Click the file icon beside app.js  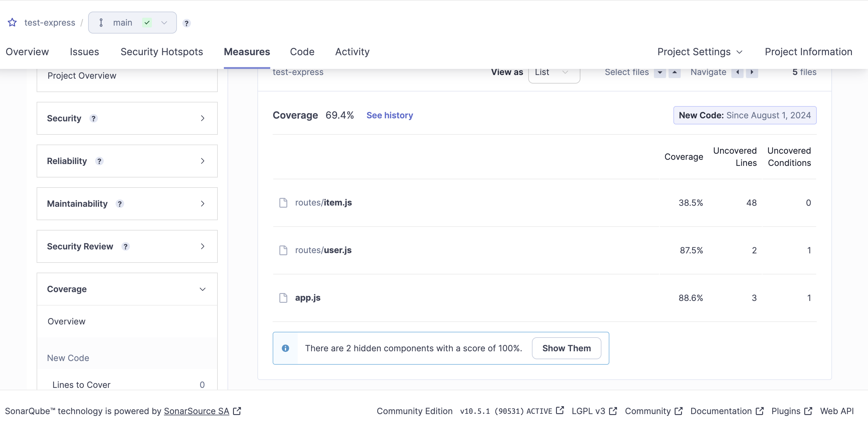[x=283, y=298]
